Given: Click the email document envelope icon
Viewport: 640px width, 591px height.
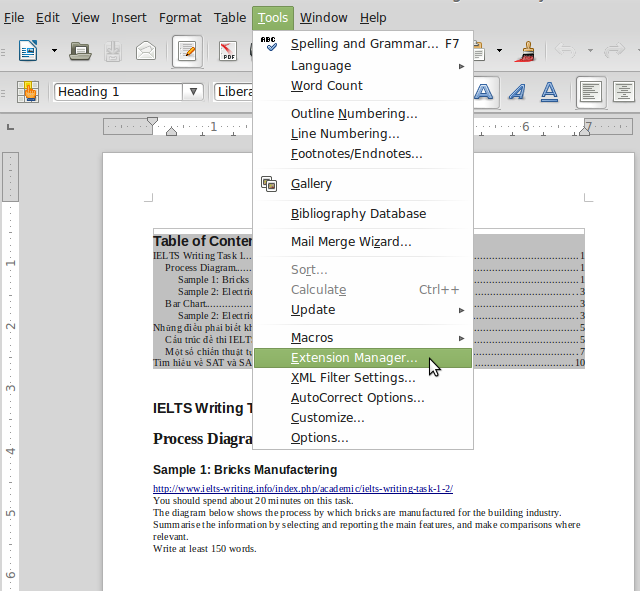Looking at the screenshot, I should [146, 51].
